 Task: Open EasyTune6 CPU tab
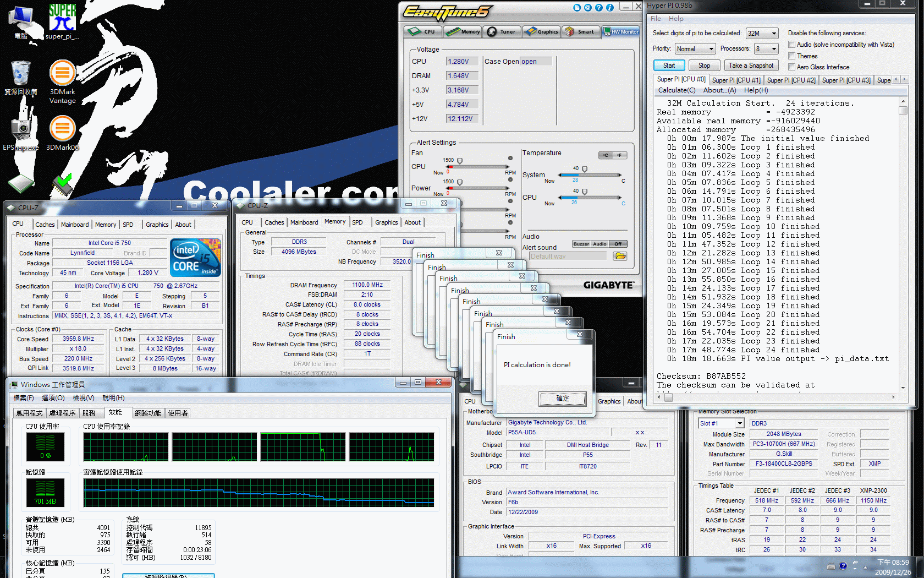[x=422, y=31]
